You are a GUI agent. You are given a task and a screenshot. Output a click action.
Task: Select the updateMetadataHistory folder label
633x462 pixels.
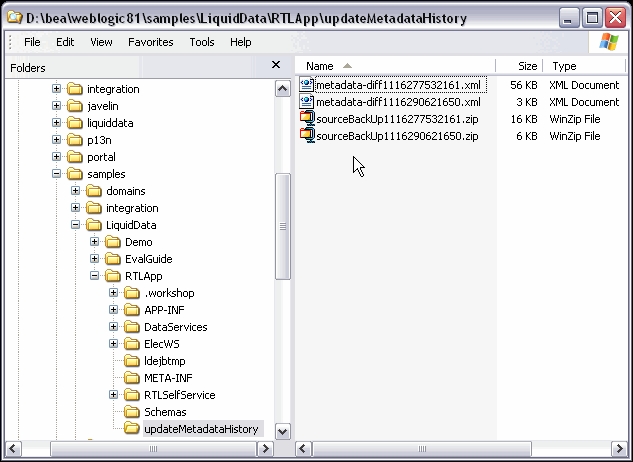[201, 428]
